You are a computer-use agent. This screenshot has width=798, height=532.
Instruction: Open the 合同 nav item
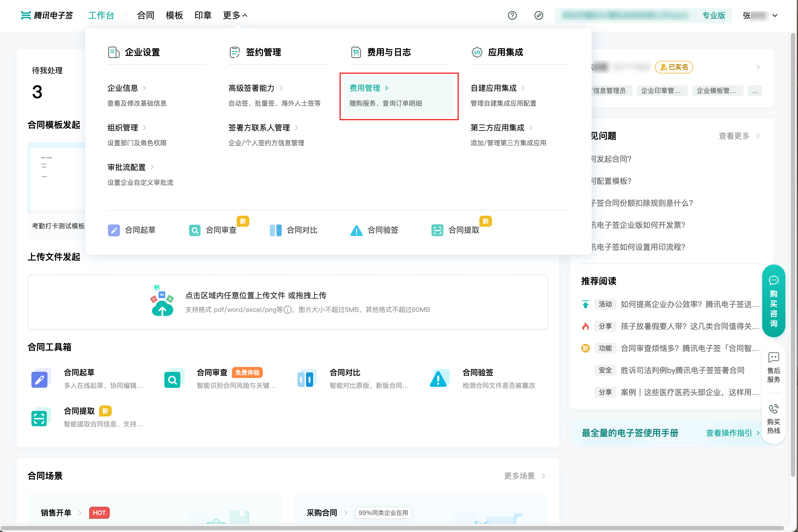click(146, 15)
